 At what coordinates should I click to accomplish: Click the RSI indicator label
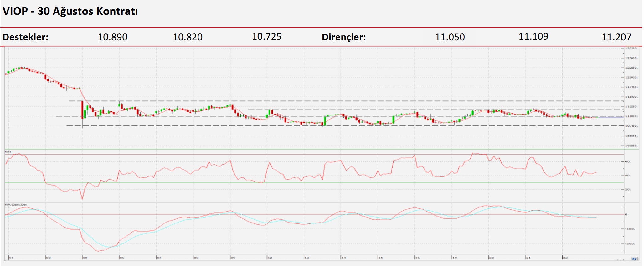tap(8, 152)
